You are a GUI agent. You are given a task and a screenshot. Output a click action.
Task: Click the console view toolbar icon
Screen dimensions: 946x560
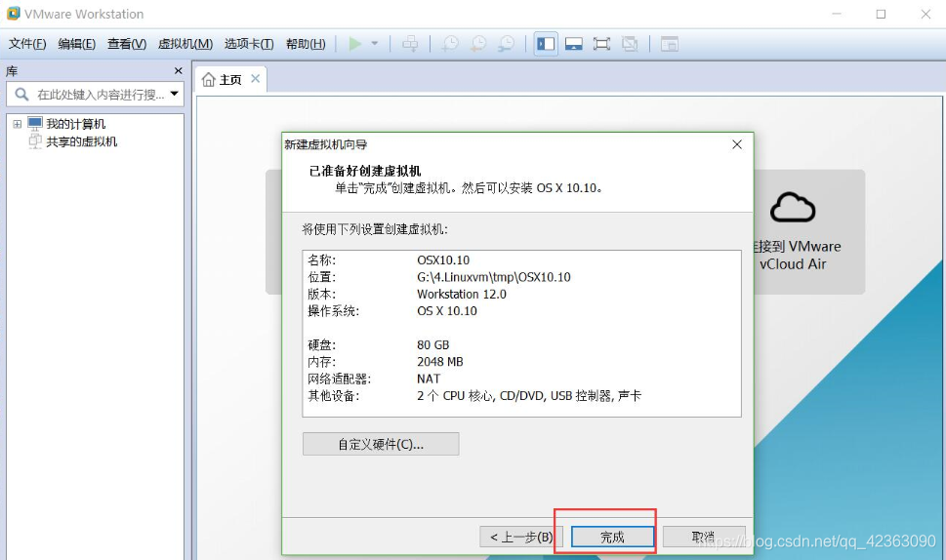tap(670, 43)
